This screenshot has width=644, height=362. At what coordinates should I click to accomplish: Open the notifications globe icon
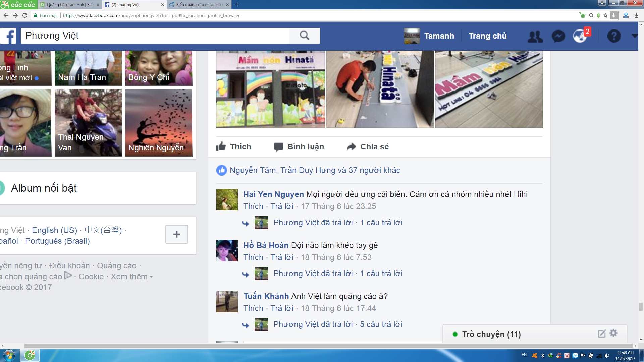580,36
